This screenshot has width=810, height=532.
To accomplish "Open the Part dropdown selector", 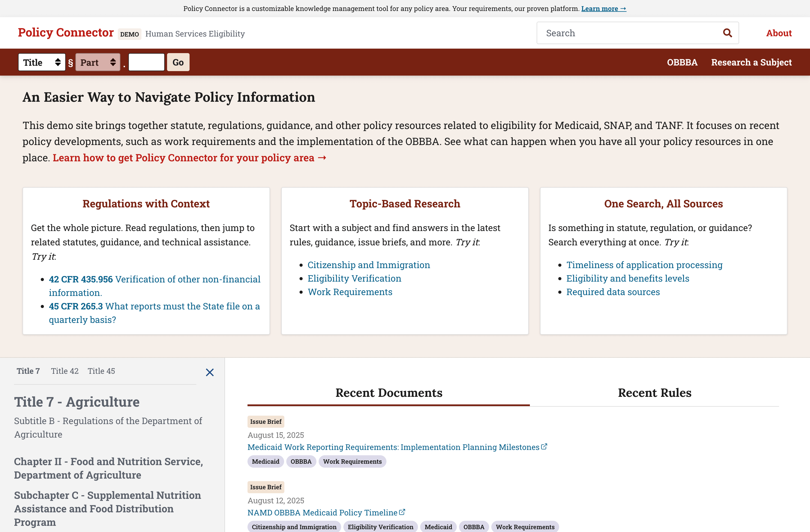I will pos(98,62).
